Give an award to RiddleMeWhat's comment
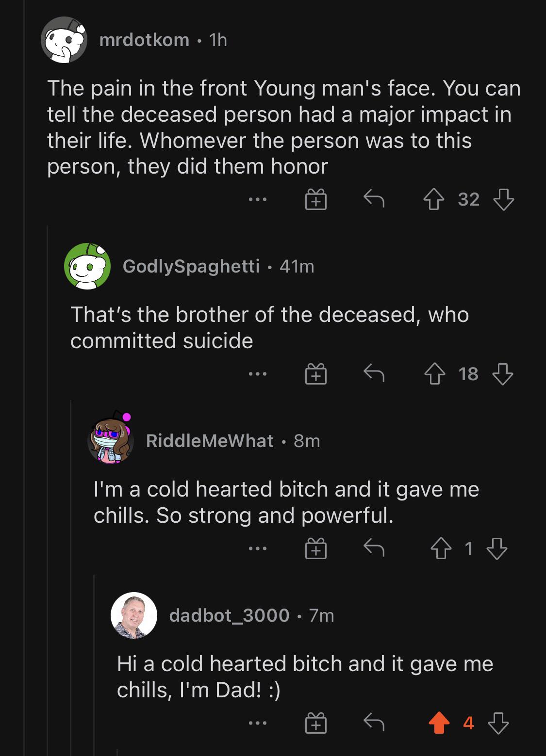This screenshot has width=546, height=756. coord(315,548)
